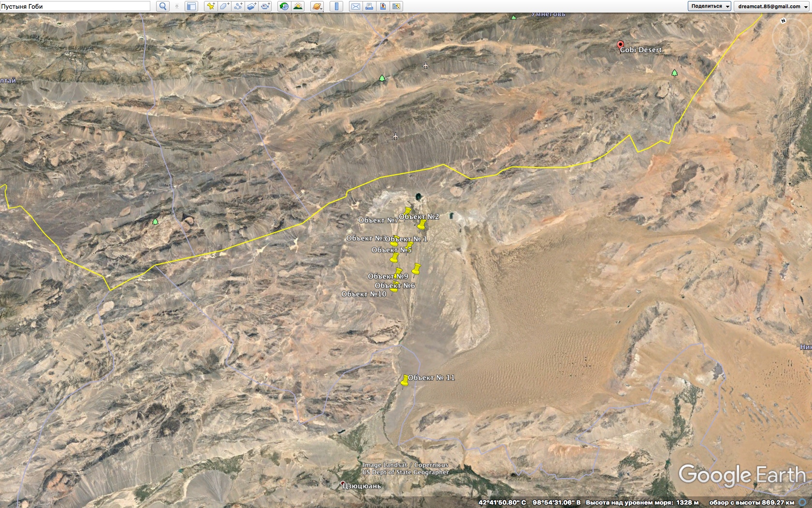The image size is (812, 508).
Task: Toggle historical imagery clock
Action: coord(284,6)
